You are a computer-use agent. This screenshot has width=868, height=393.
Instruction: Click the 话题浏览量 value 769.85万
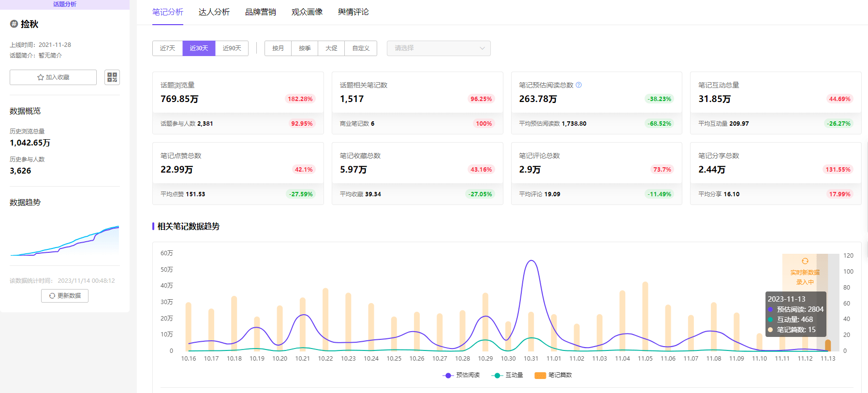coord(179,99)
